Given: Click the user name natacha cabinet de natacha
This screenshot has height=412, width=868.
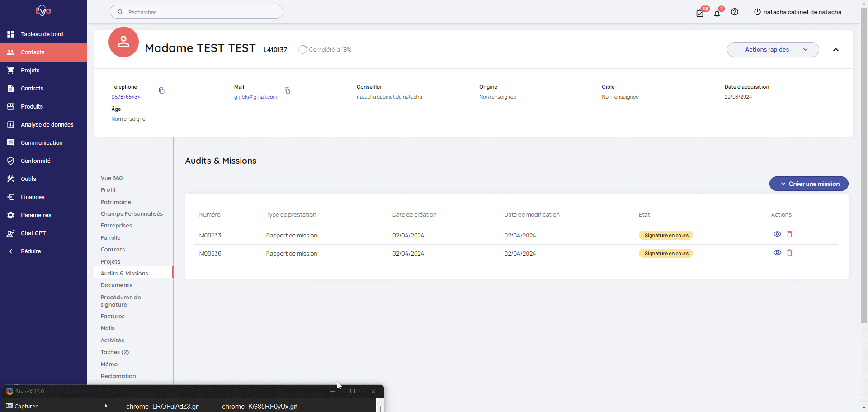Looking at the screenshot, I should 802,12.
